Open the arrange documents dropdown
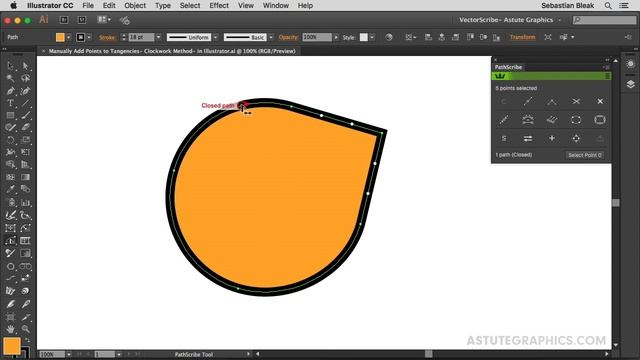640x360 pixels. pyautogui.click(x=104, y=20)
